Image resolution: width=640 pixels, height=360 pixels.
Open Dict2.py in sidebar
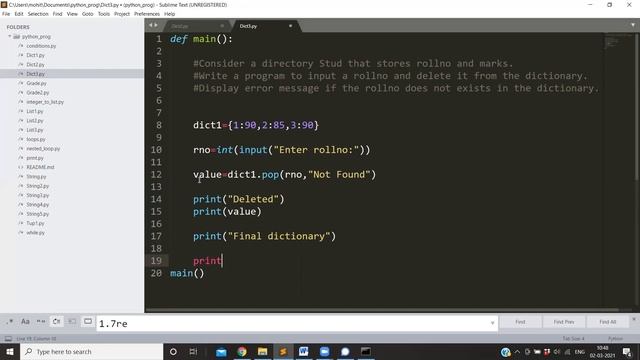[x=36, y=64]
